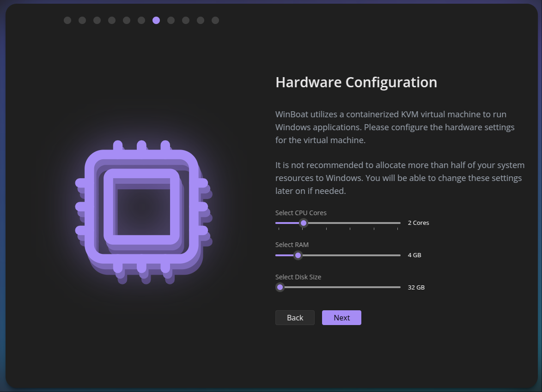
Task: Jump to the eighth step indicator dot
Action: [171, 20]
